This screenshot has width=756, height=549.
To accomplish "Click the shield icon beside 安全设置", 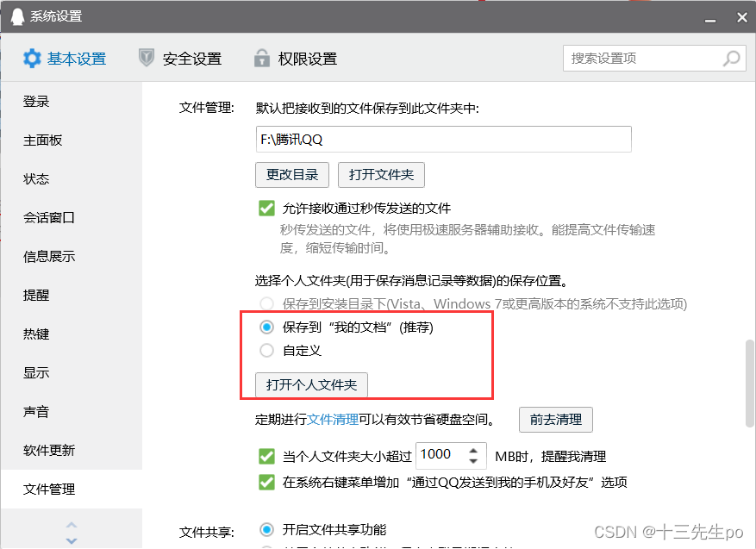I will [x=146, y=59].
